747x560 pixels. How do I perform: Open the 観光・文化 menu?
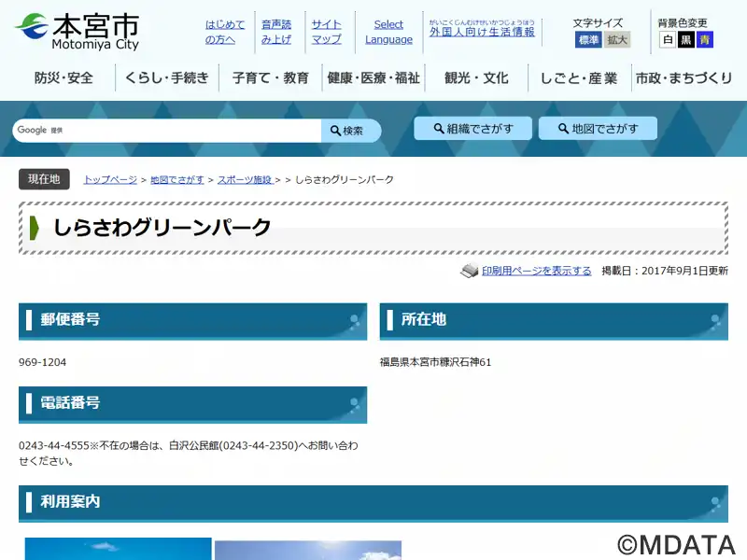(x=476, y=78)
